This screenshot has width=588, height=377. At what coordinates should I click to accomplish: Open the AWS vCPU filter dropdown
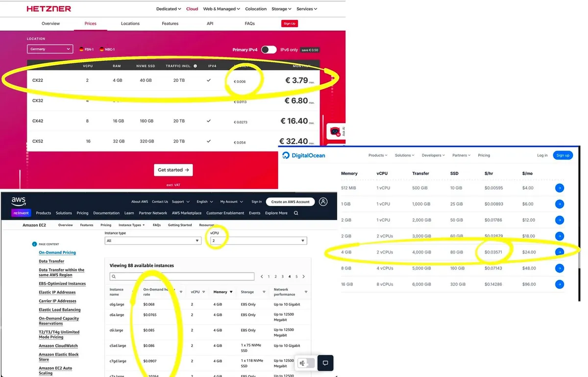point(258,241)
